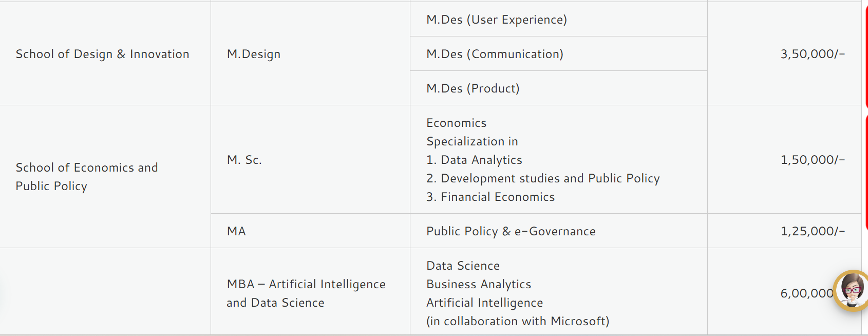
Task: Click the 1,50,000/- fee amount
Action: (x=813, y=160)
